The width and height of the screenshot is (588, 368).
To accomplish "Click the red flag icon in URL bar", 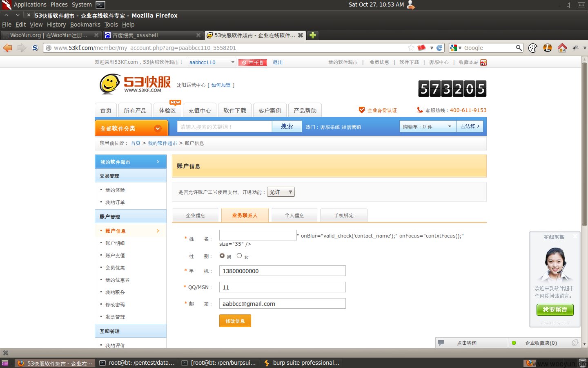I will pos(421,48).
